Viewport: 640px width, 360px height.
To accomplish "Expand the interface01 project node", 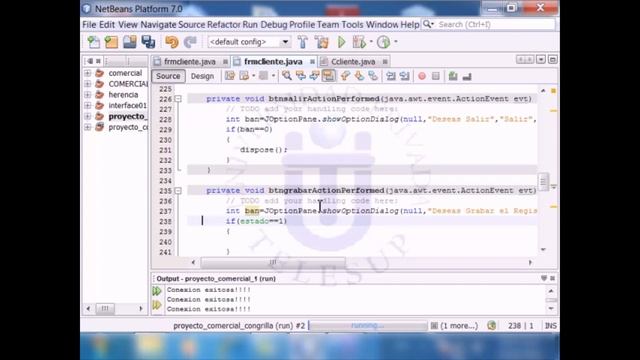I will (87, 105).
